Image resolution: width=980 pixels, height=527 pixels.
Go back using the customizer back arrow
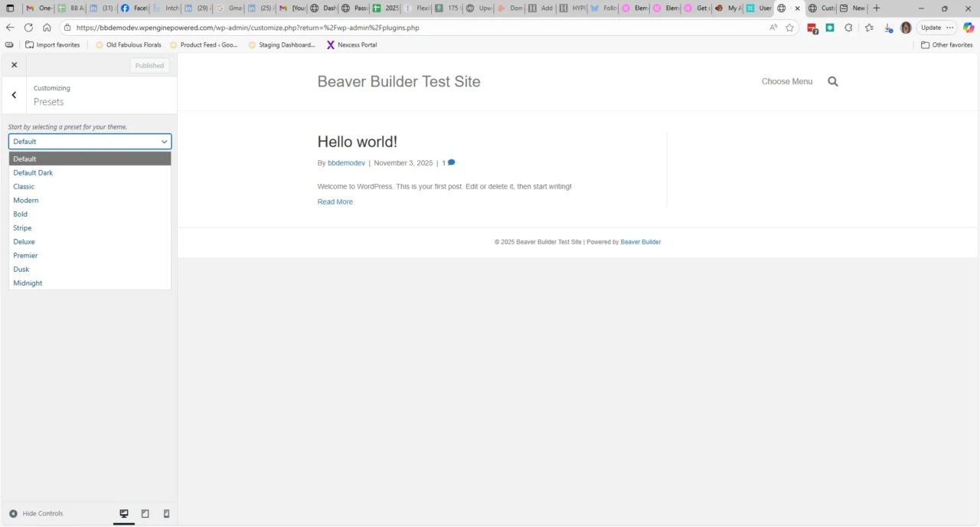13,94
